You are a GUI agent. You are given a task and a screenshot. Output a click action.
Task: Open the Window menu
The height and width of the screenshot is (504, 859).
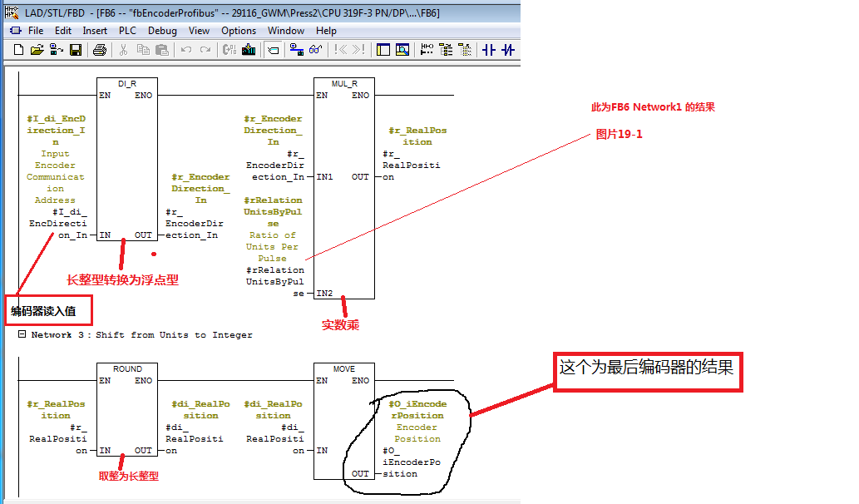[285, 31]
